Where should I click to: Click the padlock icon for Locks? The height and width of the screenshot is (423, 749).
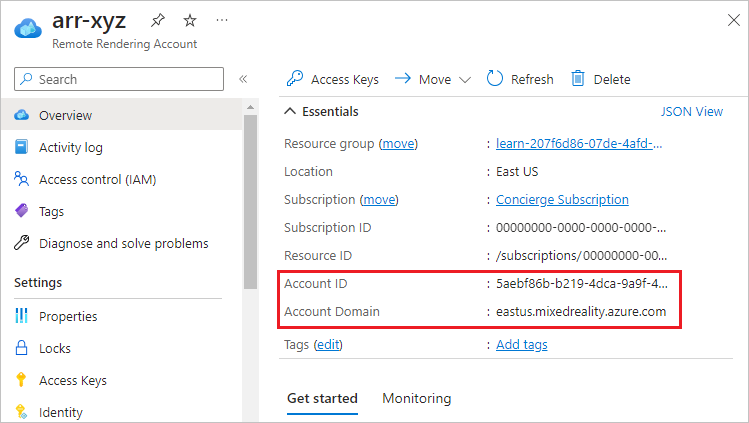click(x=21, y=348)
